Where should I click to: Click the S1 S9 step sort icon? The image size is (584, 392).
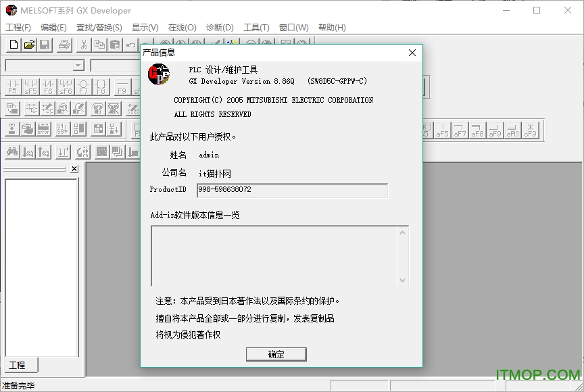(x=63, y=129)
